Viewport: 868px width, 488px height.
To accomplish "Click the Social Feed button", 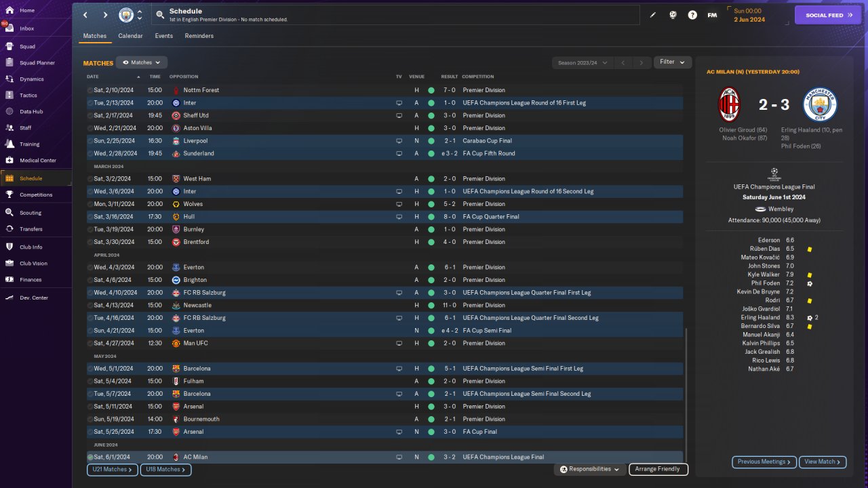I will point(828,15).
